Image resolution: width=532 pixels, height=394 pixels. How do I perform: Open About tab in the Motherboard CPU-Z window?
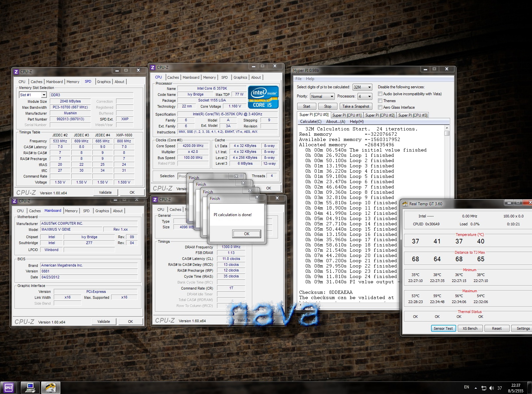coord(118,211)
